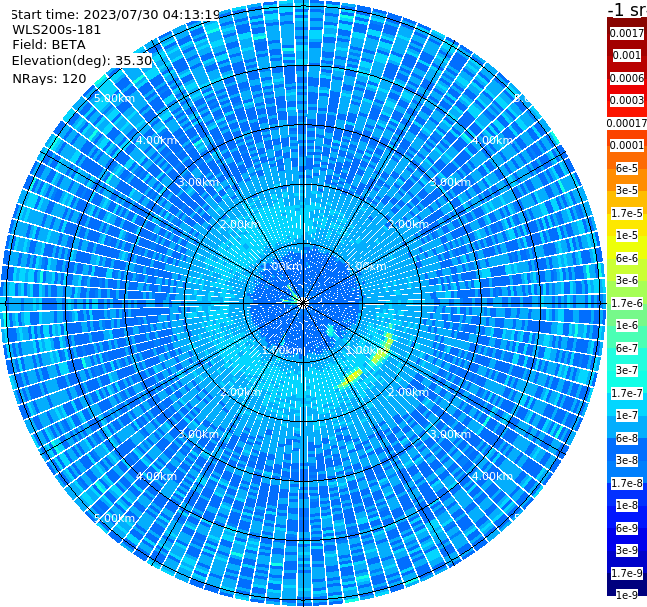Click the NRays: 120 label
The height and width of the screenshot is (607, 647).
coord(49,78)
